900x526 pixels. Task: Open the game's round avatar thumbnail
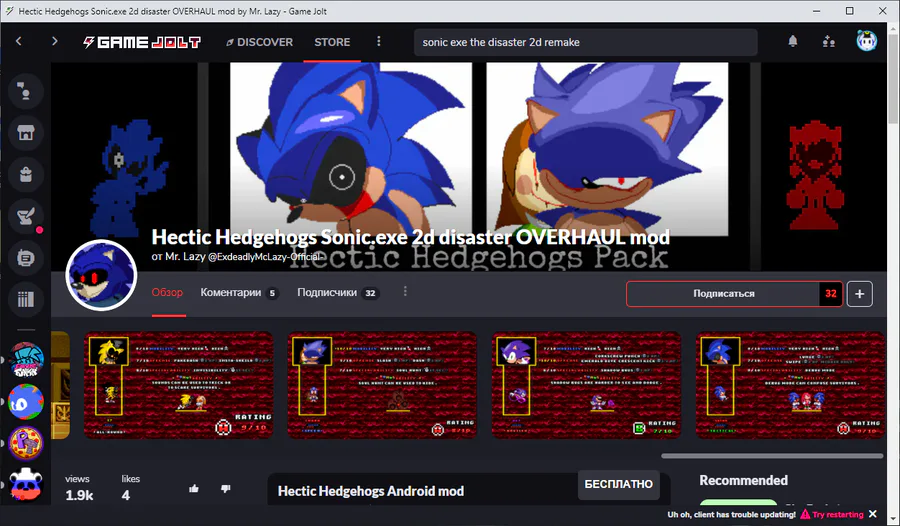click(x=101, y=275)
